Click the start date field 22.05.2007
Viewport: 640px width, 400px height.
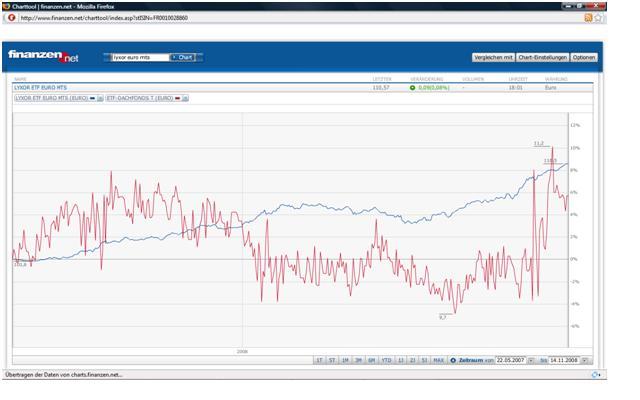(511, 360)
